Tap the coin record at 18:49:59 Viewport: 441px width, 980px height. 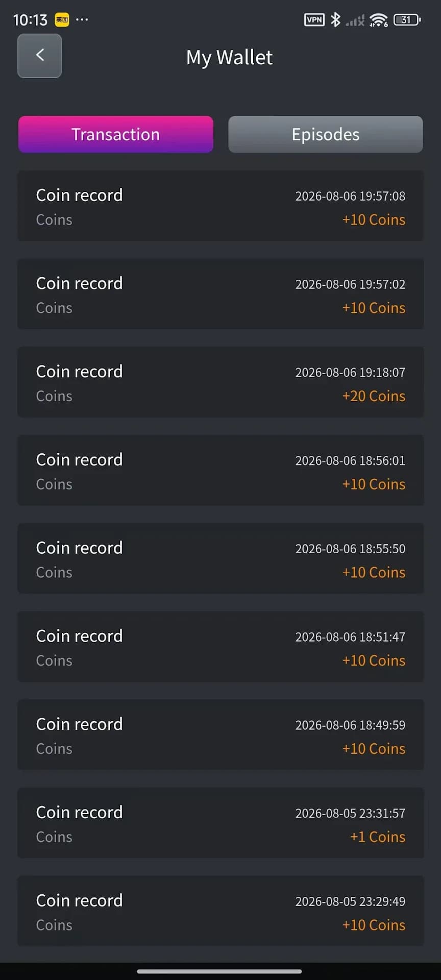click(x=220, y=736)
